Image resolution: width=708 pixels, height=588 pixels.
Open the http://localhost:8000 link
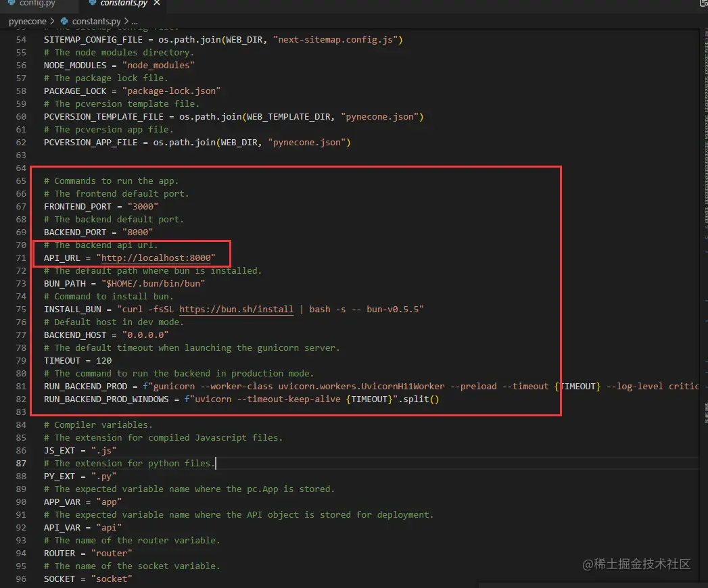[156, 258]
